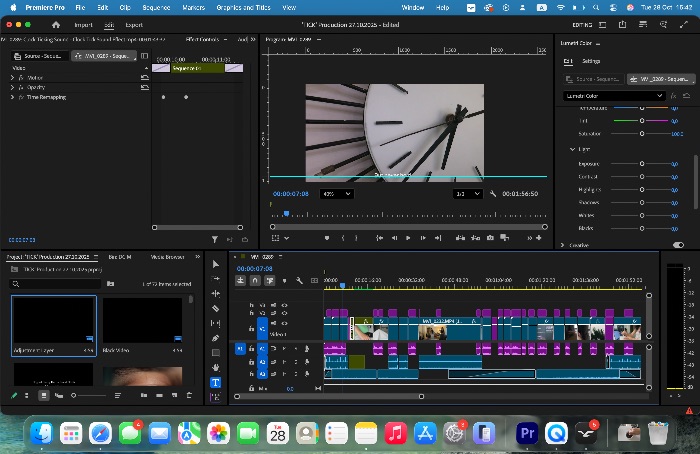Click the Play button in Program Monitor
Viewport: 700px width, 454px height.
point(408,238)
